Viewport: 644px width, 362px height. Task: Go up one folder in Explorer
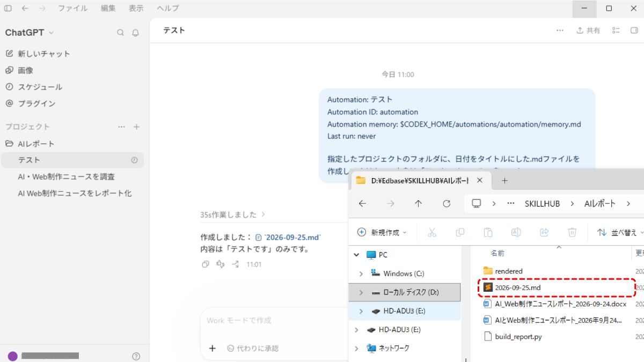(418, 204)
